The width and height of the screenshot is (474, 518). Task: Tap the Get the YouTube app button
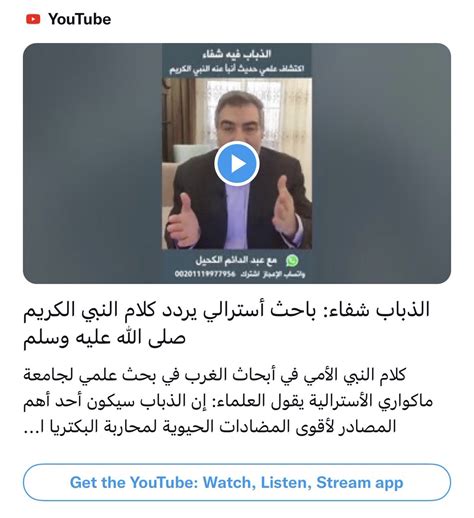tap(237, 482)
